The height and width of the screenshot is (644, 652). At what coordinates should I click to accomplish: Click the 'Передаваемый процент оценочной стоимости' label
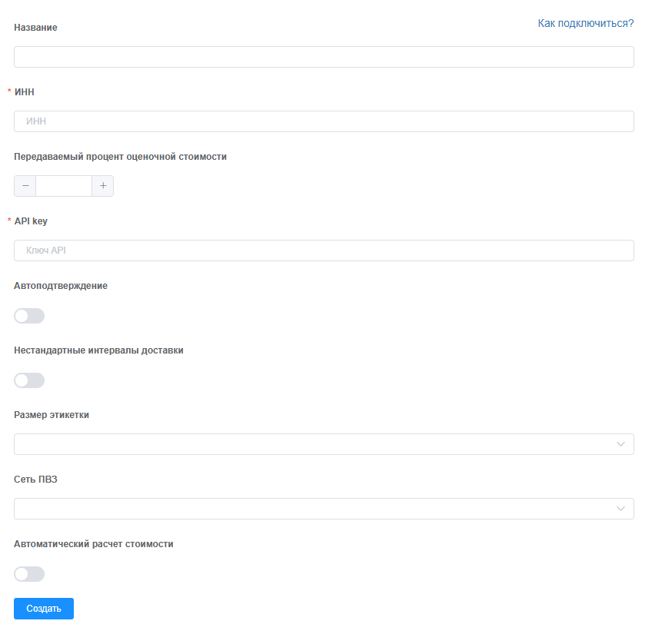(120, 157)
